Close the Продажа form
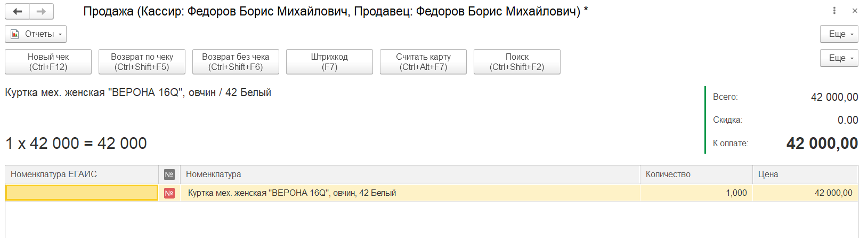This screenshot has height=238, width=868. (855, 11)
